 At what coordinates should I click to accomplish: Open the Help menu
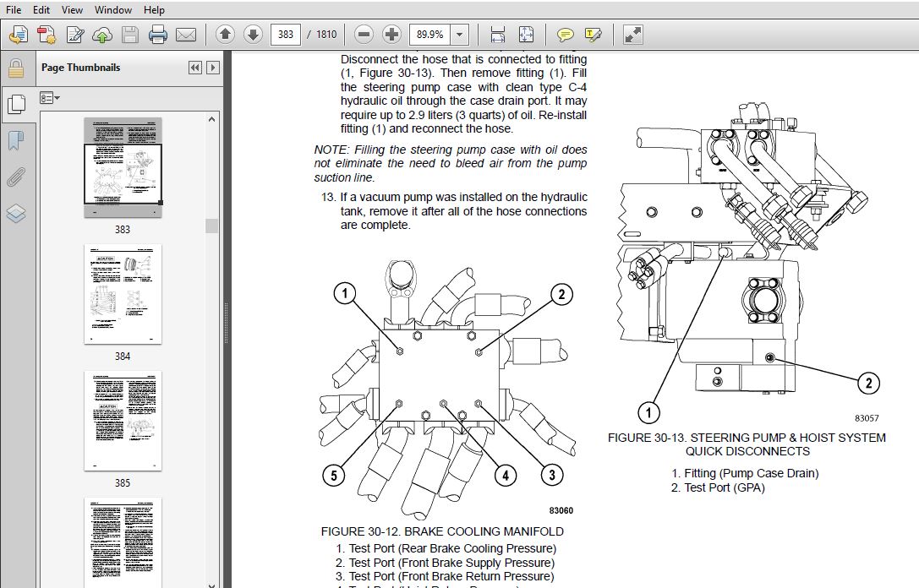click(x=154, y=10)
